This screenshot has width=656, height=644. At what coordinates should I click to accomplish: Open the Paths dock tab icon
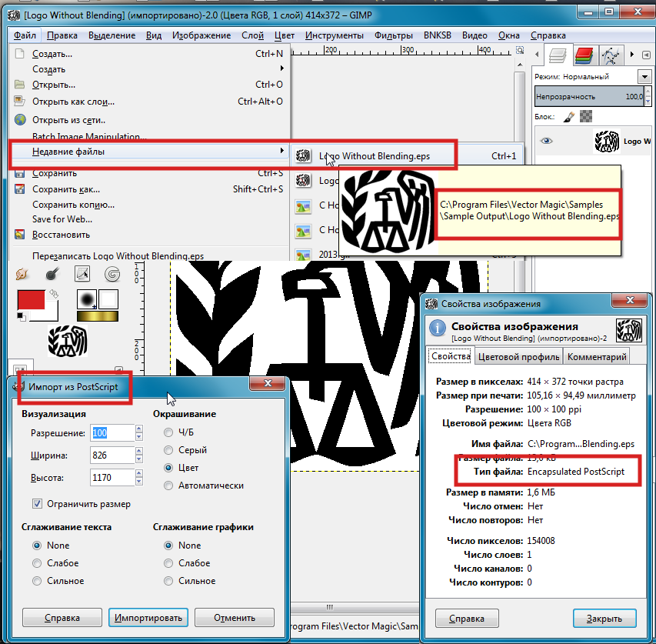[611, 55]
